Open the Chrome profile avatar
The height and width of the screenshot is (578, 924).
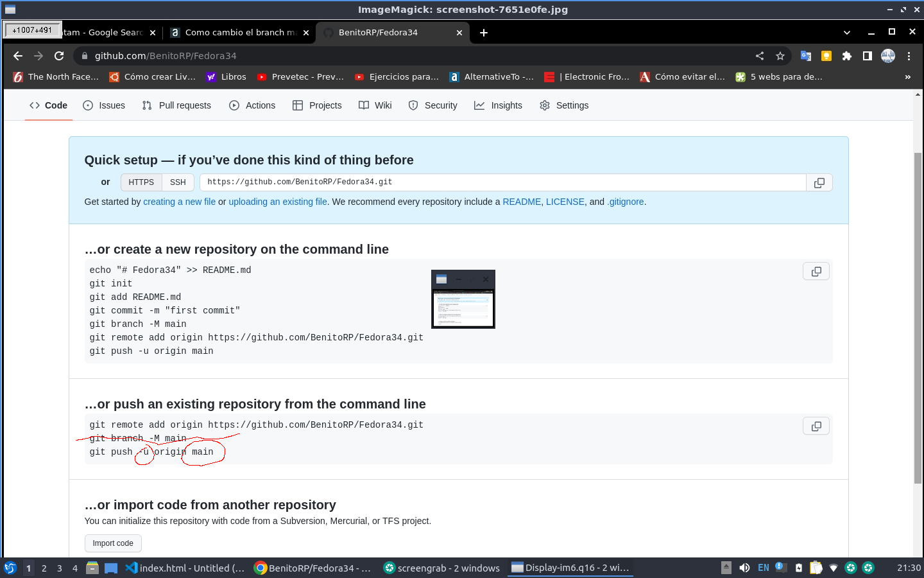tap(888, 56)
